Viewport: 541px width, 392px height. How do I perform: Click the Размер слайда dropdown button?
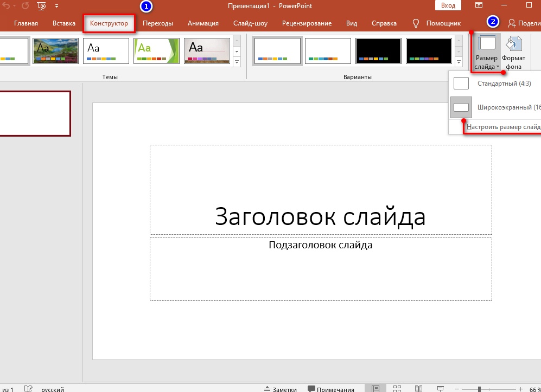(x=486, y=52)
